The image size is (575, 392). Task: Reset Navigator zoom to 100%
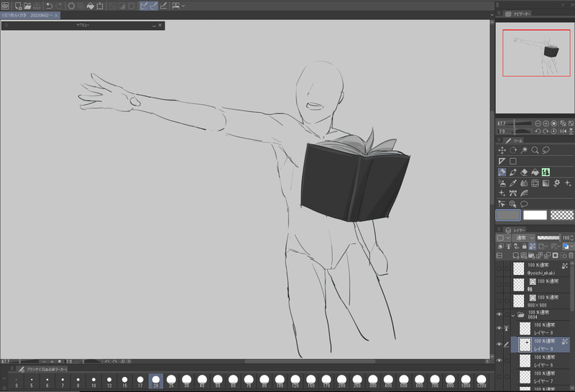tap(554, 123)
